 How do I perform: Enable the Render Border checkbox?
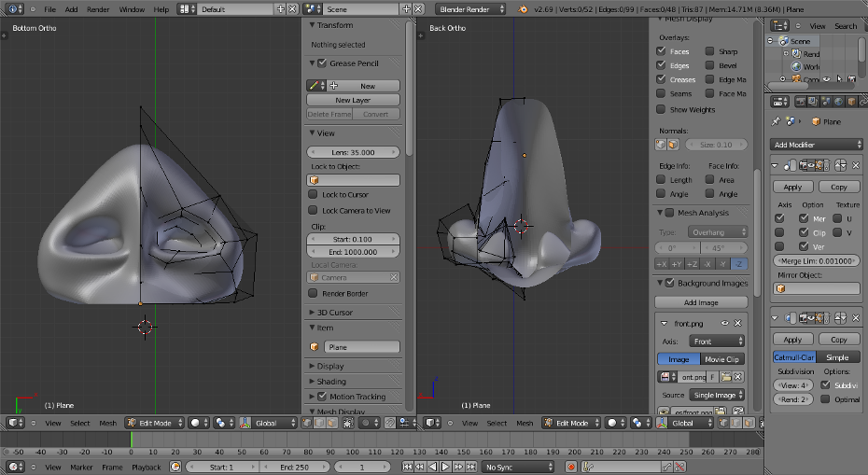tap(313, 293)
